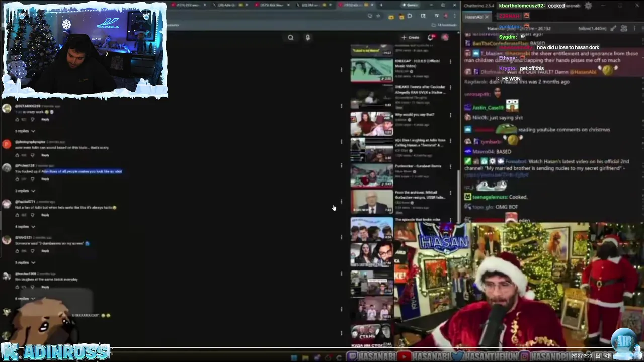Expand 4 replies under 'Not a fan of Adin' comment
The image size is (644, 362).
coord(25,227)
